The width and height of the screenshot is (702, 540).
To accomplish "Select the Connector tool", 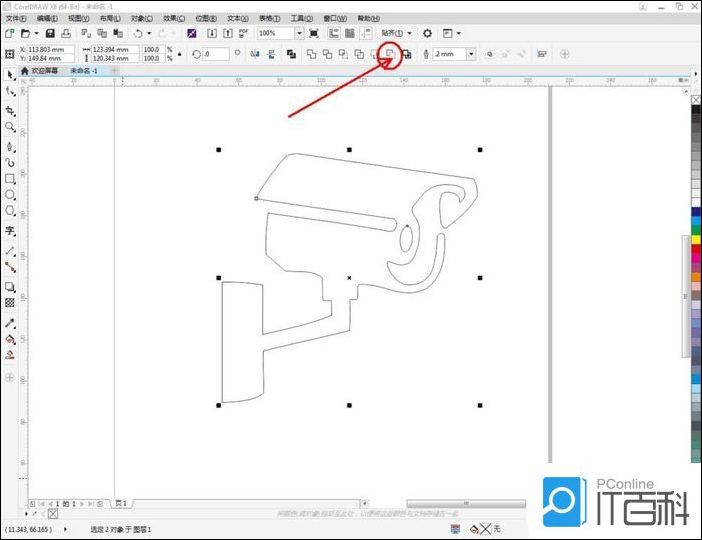I will point(10,267).
